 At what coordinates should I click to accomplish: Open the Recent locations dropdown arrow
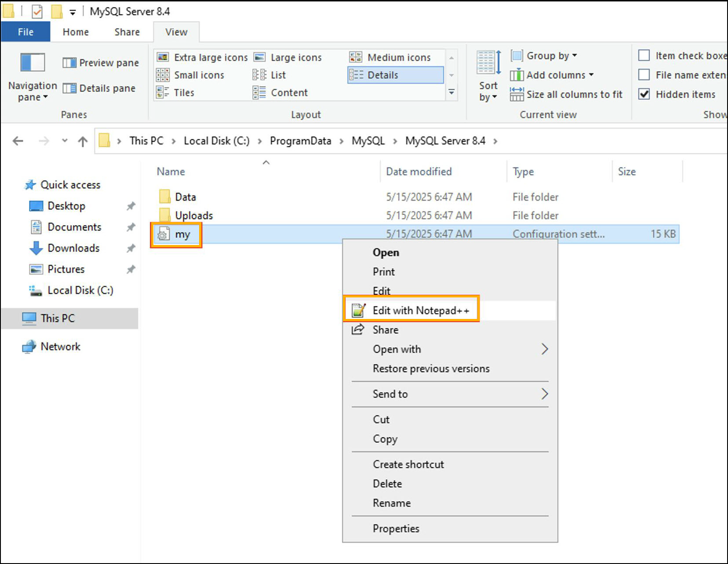tap(65, 141)
